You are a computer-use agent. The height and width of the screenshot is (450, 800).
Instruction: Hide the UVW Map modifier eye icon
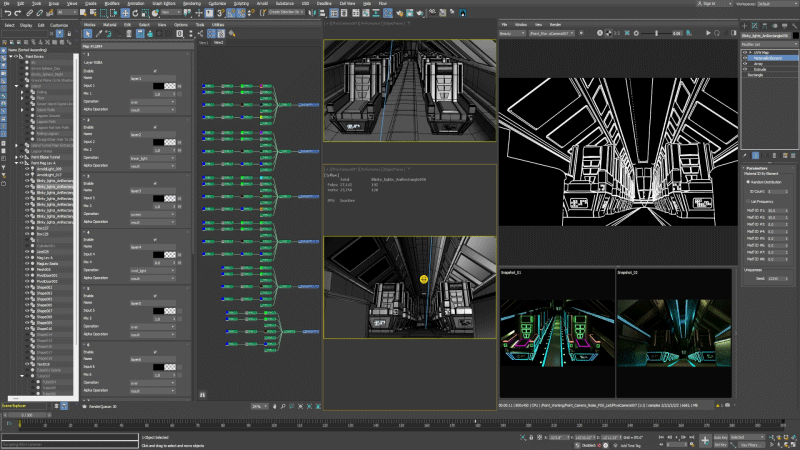pyautogui.click(x=744, y=51)
